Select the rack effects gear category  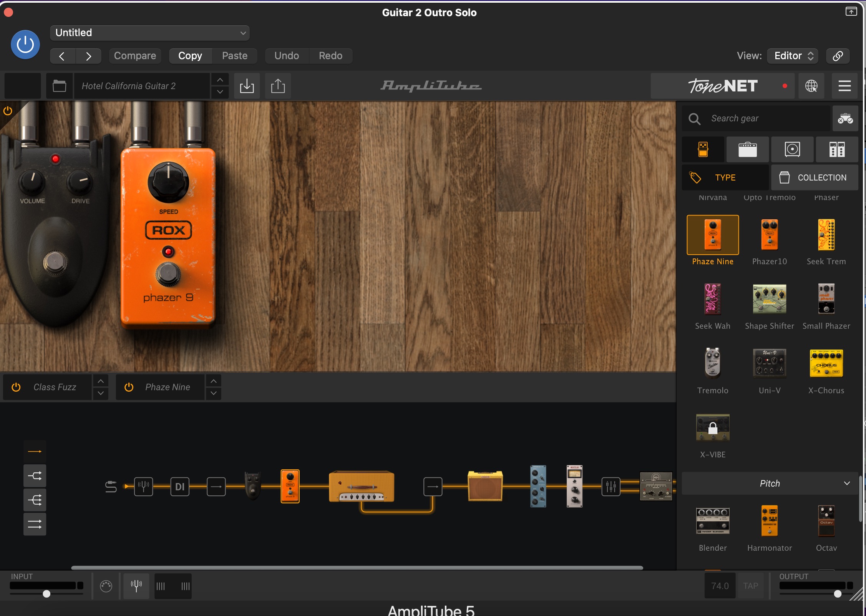point(837,149)
